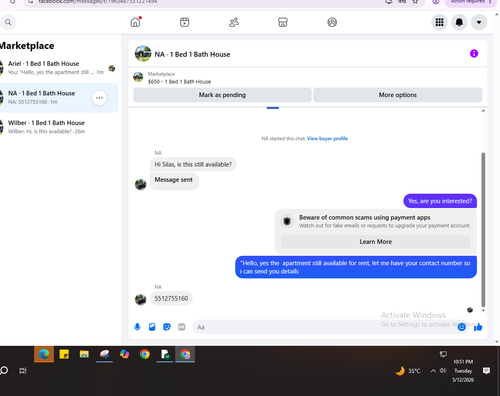The image size is (500, 396).
Task: Open the Windows action center notification icon
Action: [x=486, y=371]
